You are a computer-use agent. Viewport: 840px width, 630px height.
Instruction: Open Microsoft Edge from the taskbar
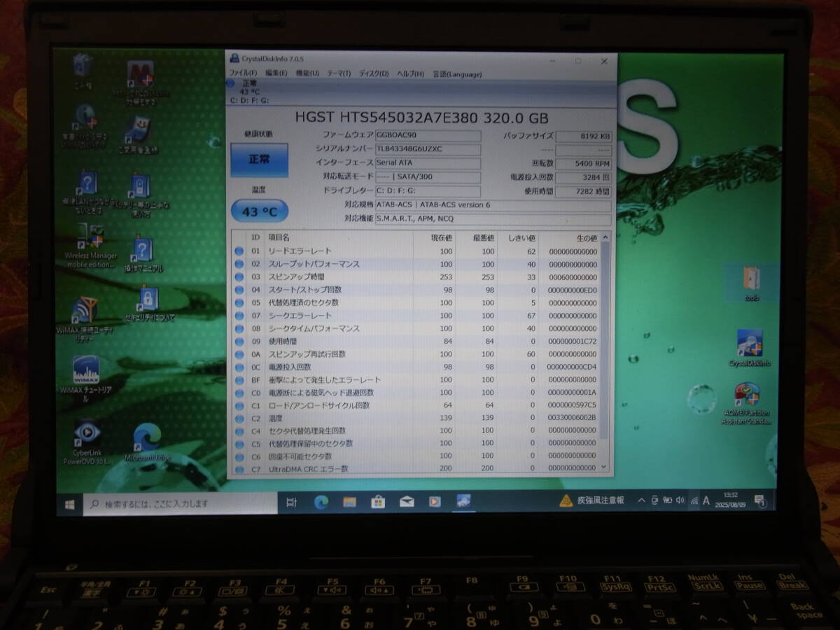321,501
